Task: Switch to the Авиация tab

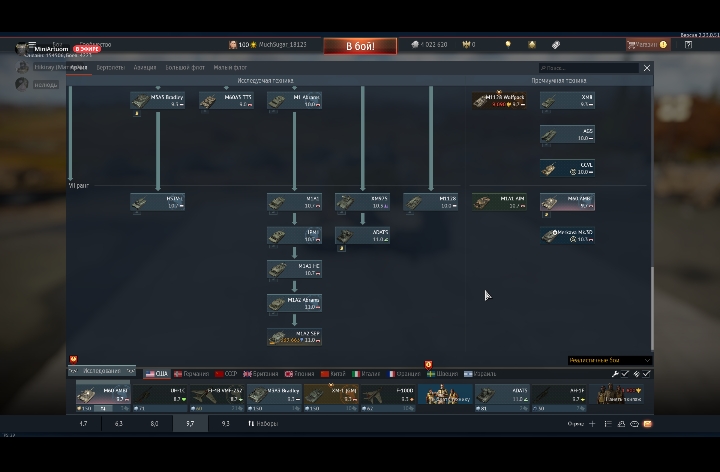Action: point(145,67)
